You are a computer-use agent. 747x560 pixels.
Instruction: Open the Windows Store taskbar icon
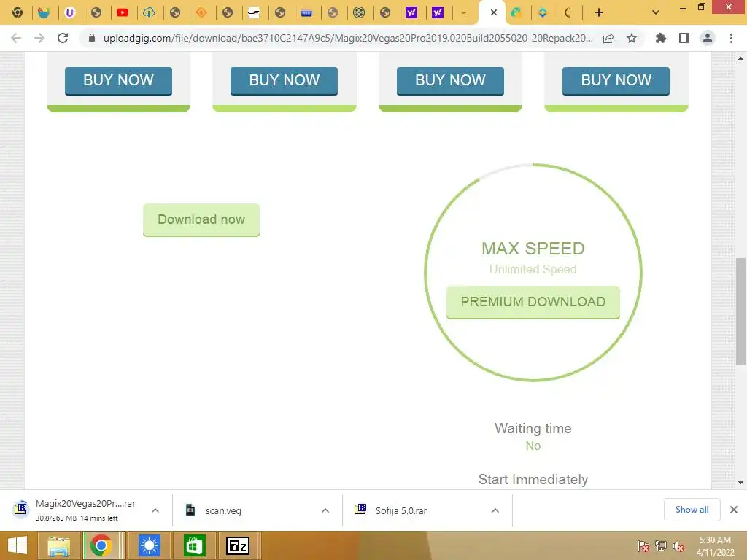pos(193,545)
